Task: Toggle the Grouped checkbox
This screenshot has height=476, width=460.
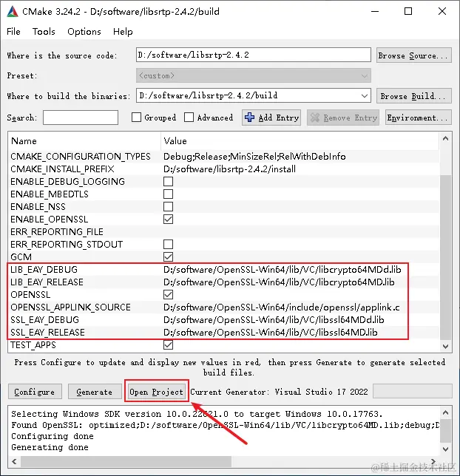Action: 136,118
